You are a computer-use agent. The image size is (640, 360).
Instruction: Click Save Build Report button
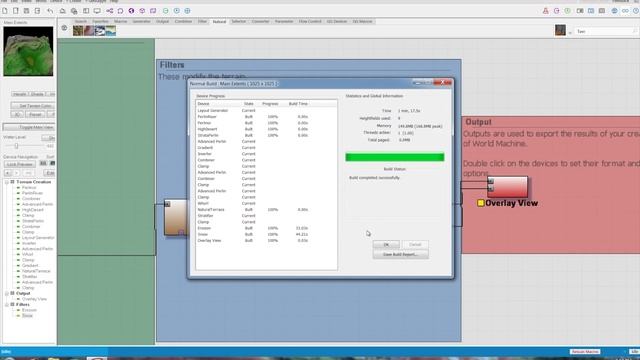pyautogui.click(x=400, y=254)
